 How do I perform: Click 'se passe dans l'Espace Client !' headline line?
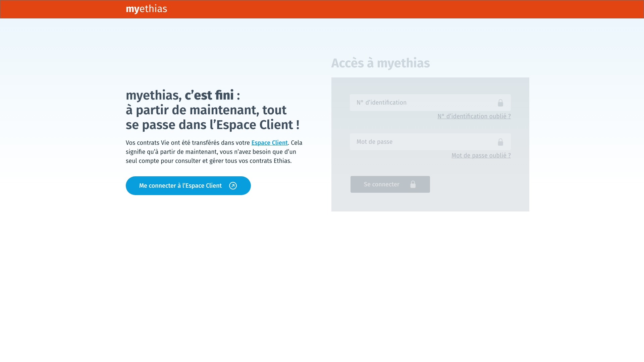[x=212, y=125]
